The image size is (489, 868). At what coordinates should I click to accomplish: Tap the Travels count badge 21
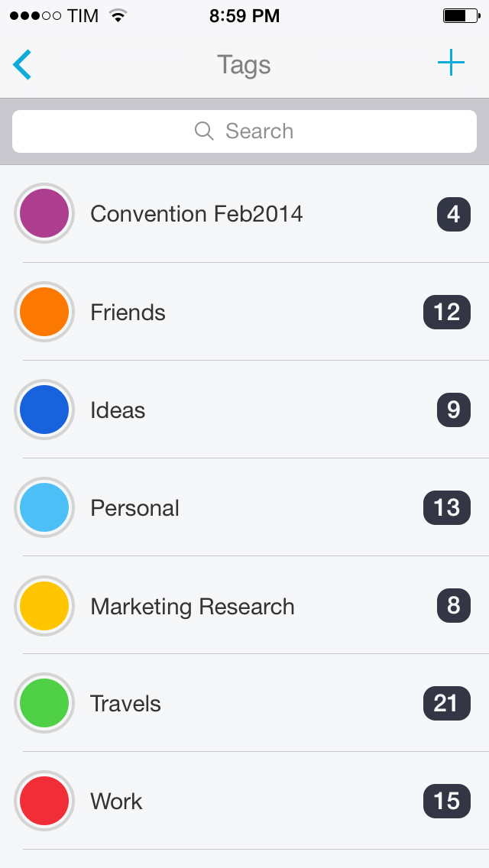pos(446,703)
